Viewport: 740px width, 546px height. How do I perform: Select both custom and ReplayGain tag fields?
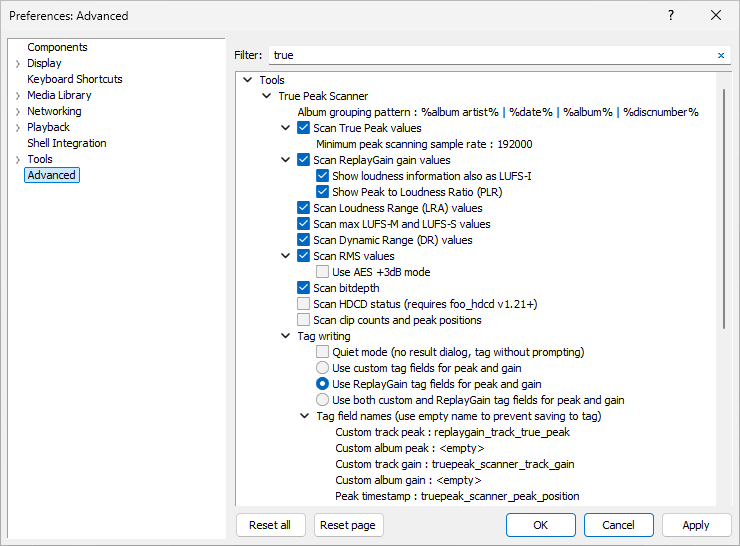[x=323, y=400]
